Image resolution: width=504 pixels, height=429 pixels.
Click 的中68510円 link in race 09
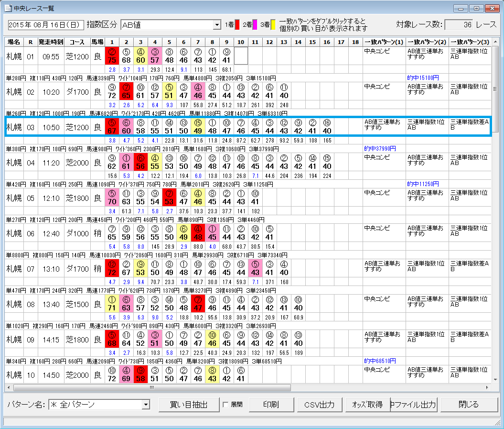click(x=380, y=361)
